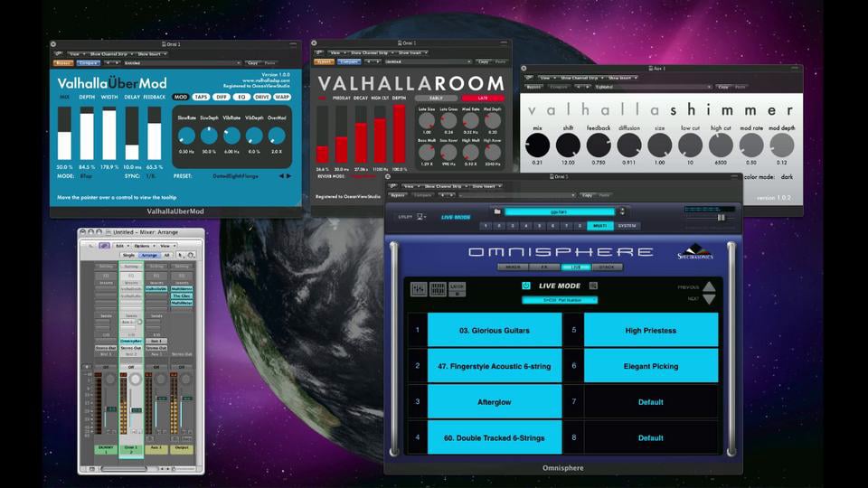Screen dimensions: 868x488
Task: Select MOD tab in ValhallaÜberMod
Action: pos(181,97)
